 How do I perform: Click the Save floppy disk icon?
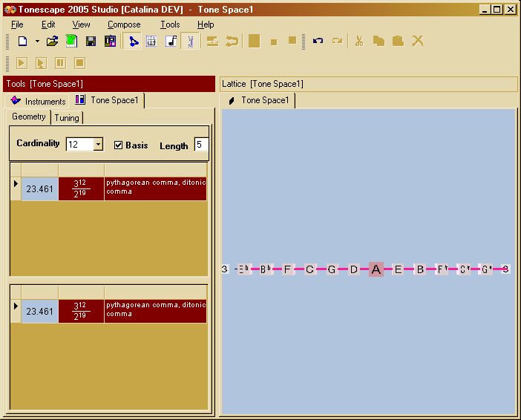[91, 42]
